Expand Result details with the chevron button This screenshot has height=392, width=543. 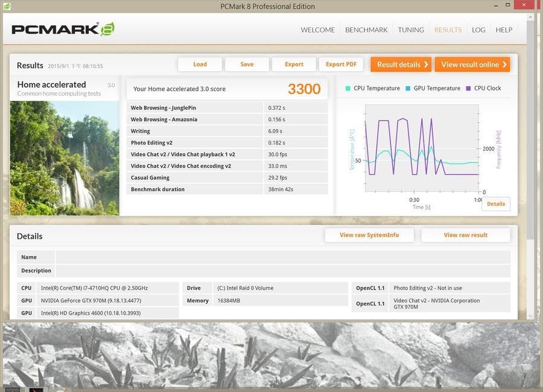pyautogui.click(x=401, y=65)
